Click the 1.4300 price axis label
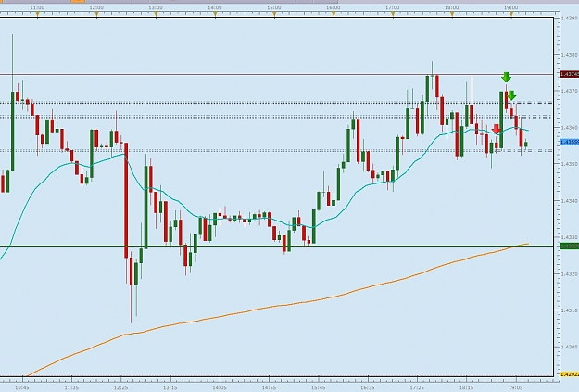 (570, 348)
